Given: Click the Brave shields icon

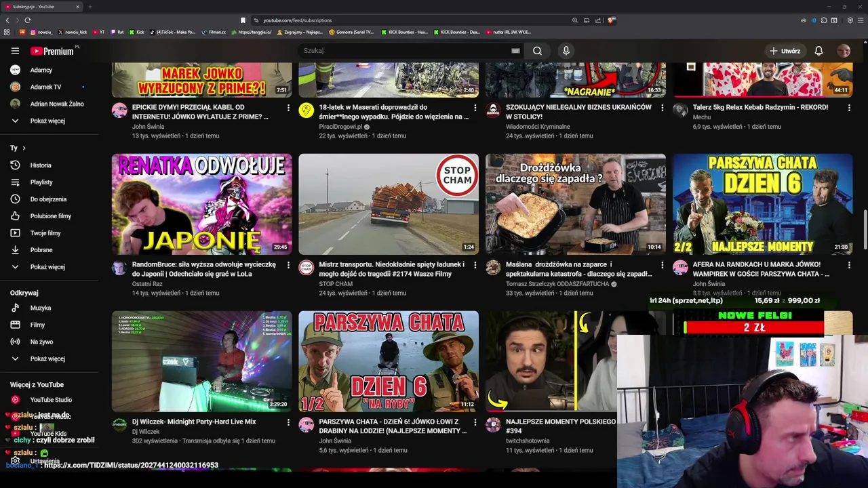Looking at the screenshot, I should pos(611,20).
